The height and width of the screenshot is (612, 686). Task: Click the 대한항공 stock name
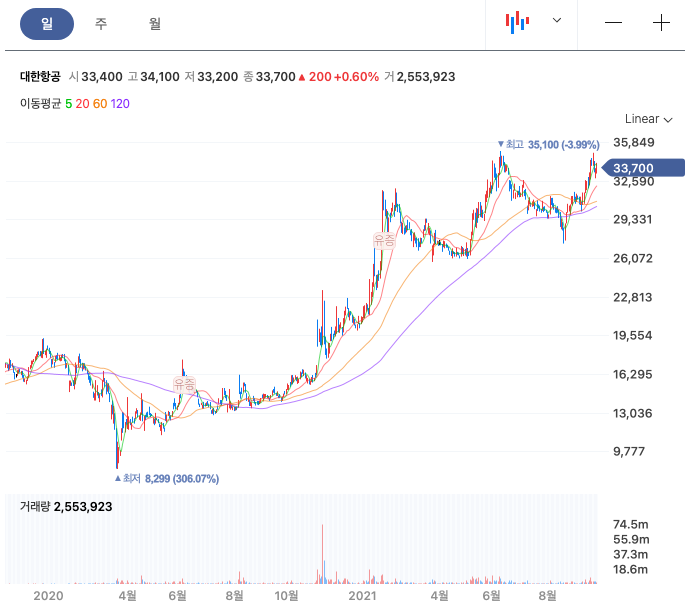click(40, 77)
